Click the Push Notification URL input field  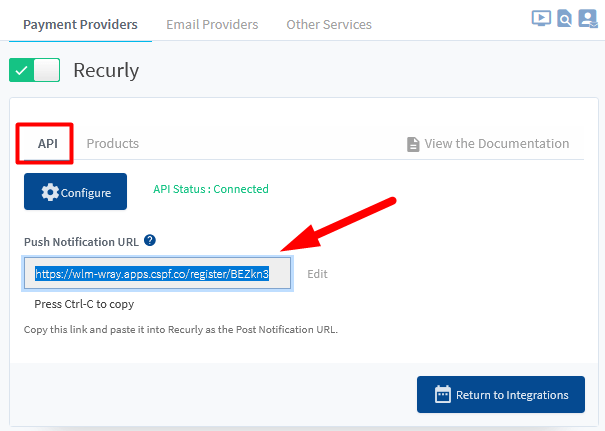(157, 273)
